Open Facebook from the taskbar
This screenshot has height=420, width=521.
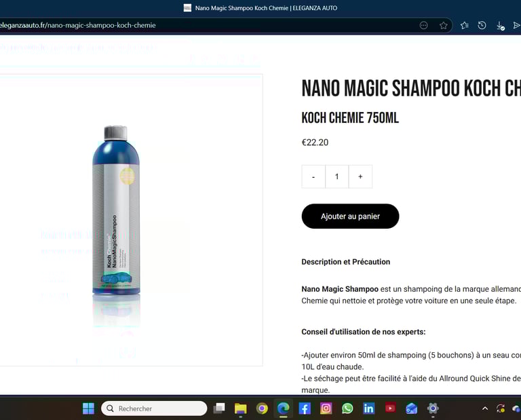pyautogui.click(x=305, y=408)
